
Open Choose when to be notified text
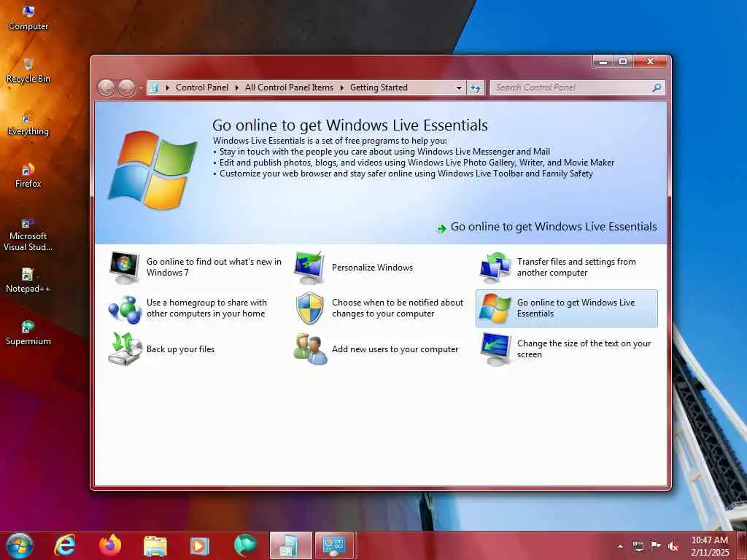coord(398,308)
